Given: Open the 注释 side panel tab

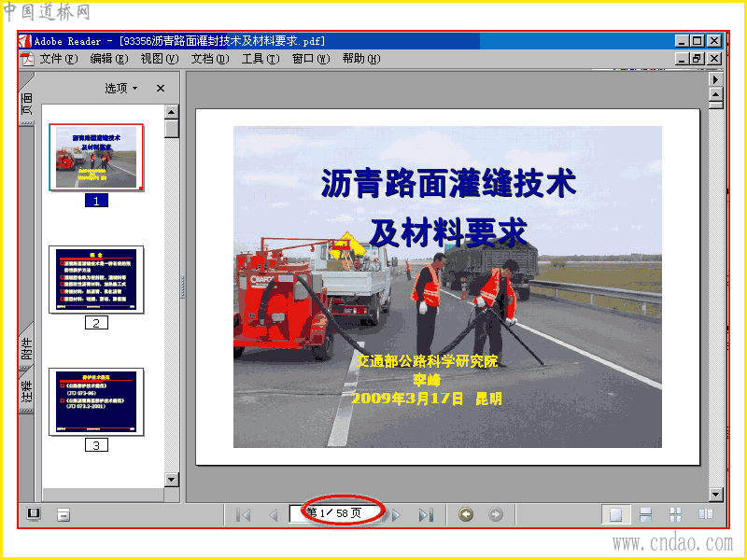Looking at the screenshot, I should [27, 390].
